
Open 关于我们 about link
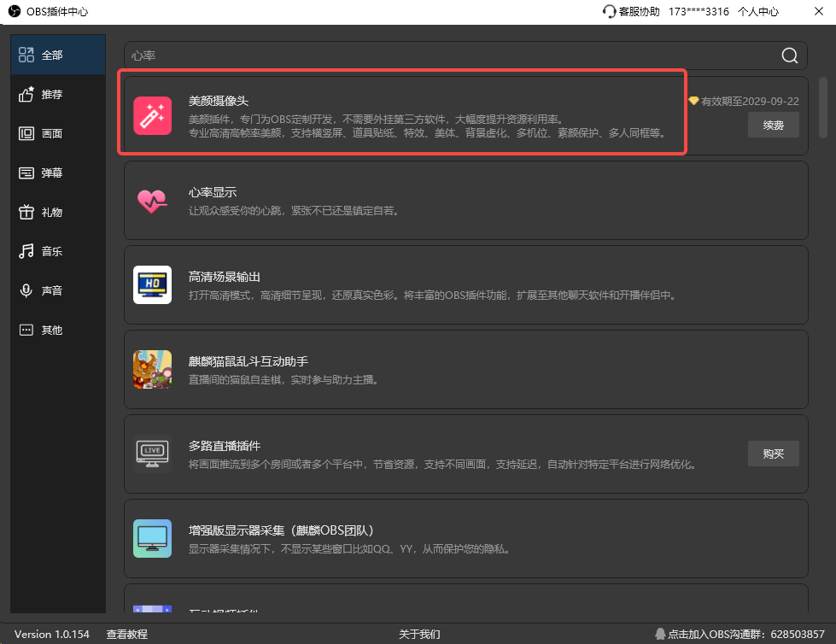click(x=419, y=634)
